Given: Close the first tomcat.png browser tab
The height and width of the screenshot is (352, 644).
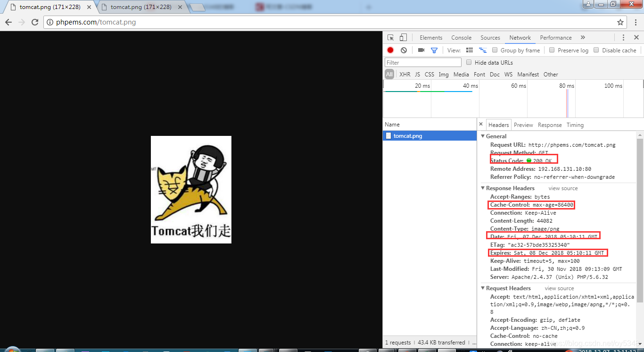Looking at the screenshot, I should (x=89, y=7).
